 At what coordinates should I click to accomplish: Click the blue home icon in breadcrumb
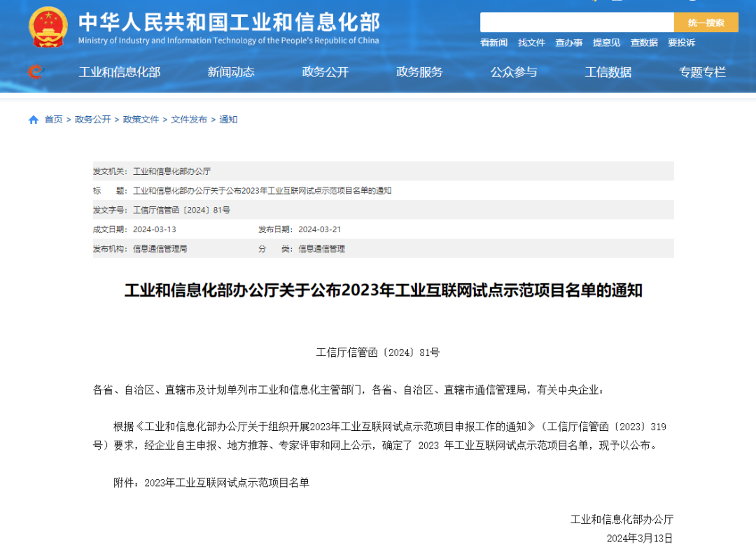pyautogui.click(x=34, y=120)
